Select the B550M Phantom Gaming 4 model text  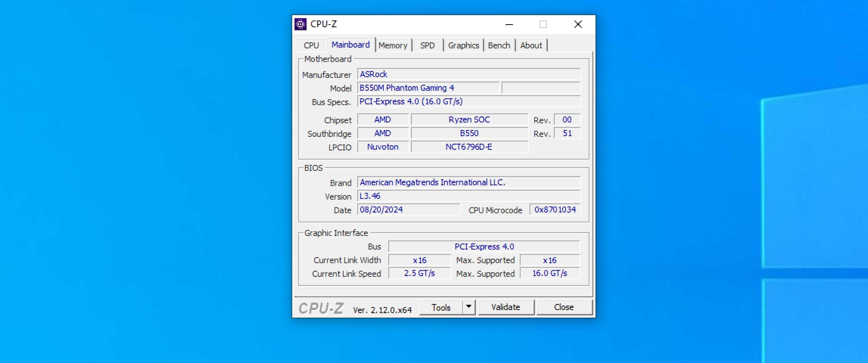pos(407,88)
